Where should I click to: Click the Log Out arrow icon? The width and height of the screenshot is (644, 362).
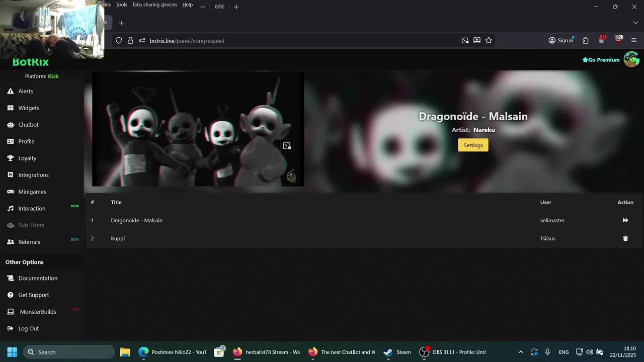click(x=10, y=328)
